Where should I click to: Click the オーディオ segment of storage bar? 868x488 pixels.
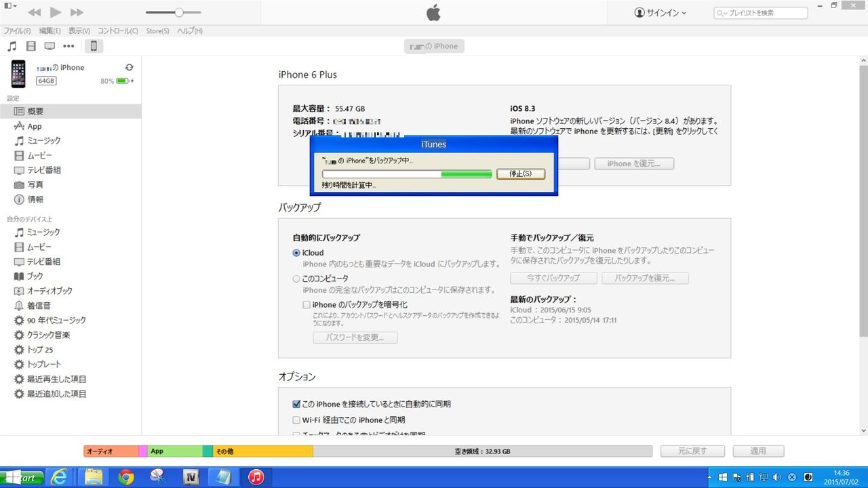pyautogui.click(x=111, y=451)
